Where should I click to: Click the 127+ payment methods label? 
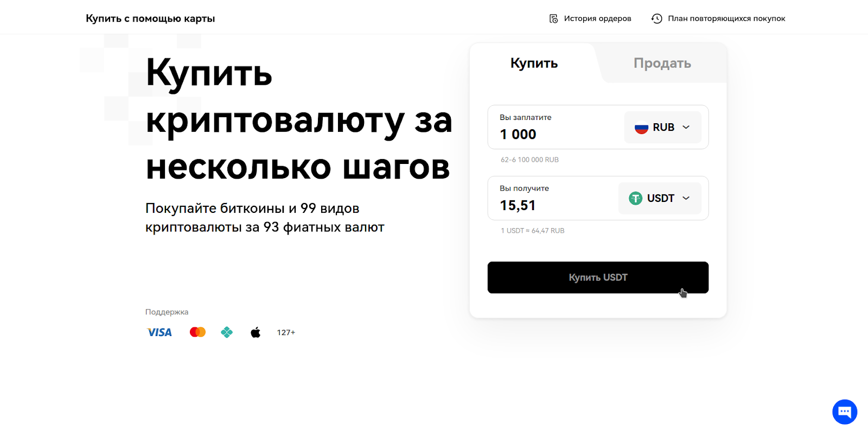[286, 332]
